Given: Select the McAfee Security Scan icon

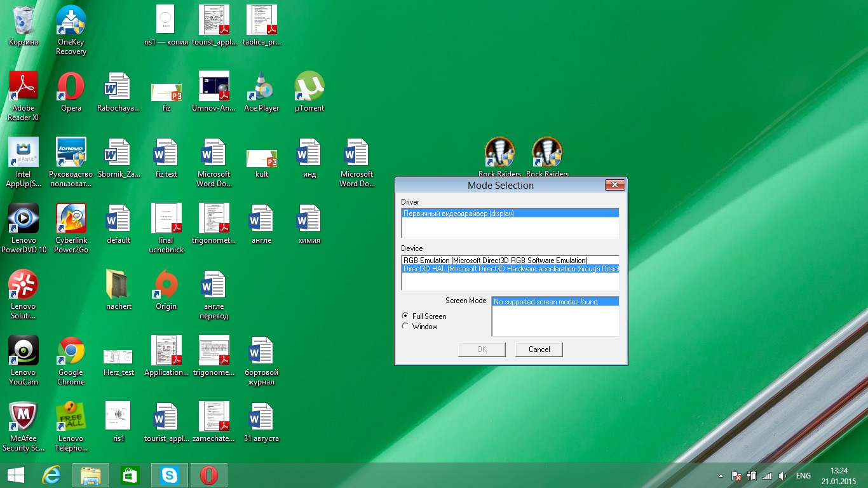Looking at the screenshot, I should 24,427.
